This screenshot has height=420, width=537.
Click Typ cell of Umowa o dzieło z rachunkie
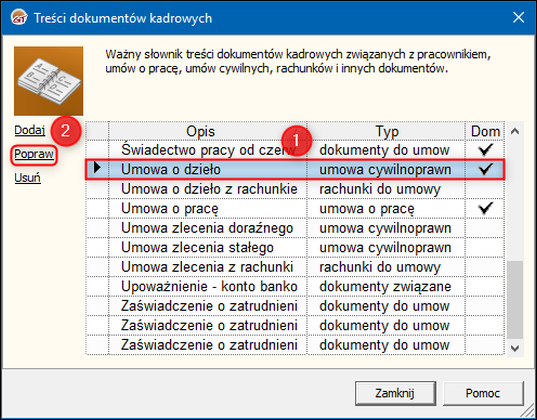point(386,189)
